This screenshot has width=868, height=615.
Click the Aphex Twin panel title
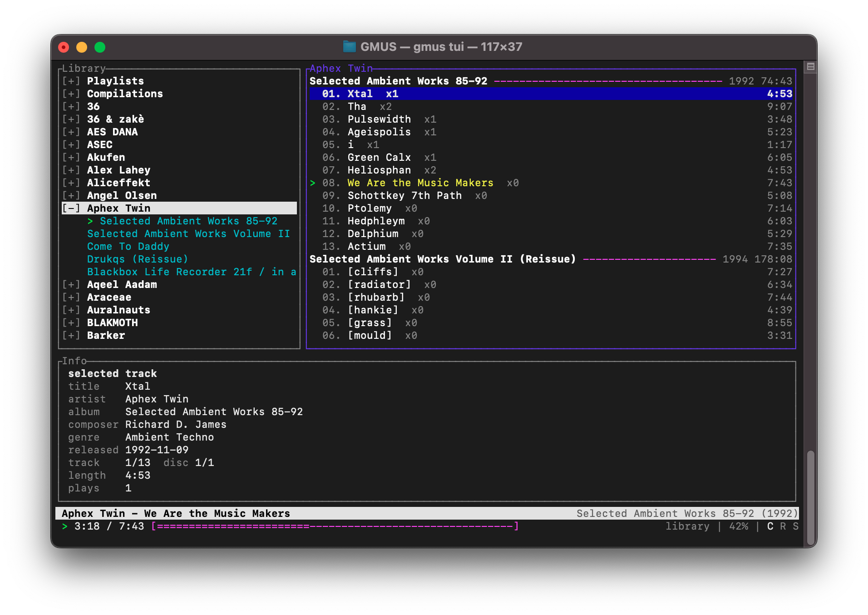point(341,69)
